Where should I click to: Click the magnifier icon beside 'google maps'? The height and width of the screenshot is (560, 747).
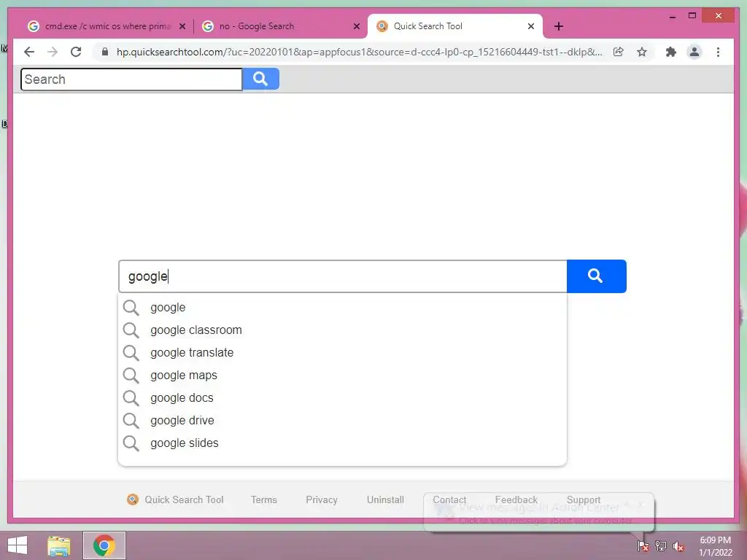point(131,376)
